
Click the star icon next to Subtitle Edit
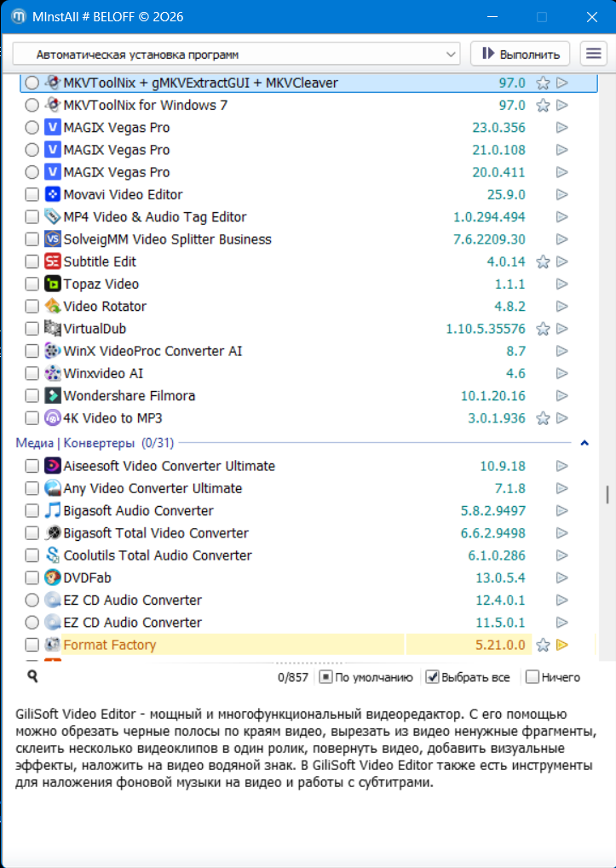coord(543,262)
